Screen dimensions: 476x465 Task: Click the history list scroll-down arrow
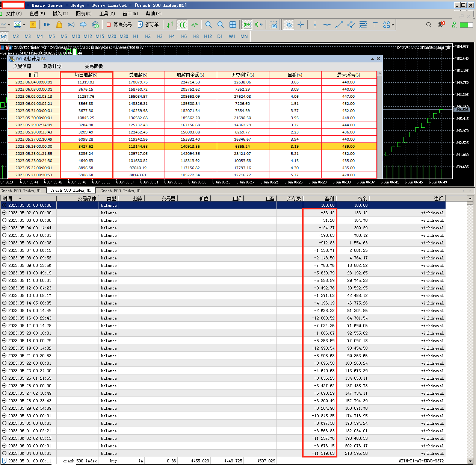coord(470,461)
